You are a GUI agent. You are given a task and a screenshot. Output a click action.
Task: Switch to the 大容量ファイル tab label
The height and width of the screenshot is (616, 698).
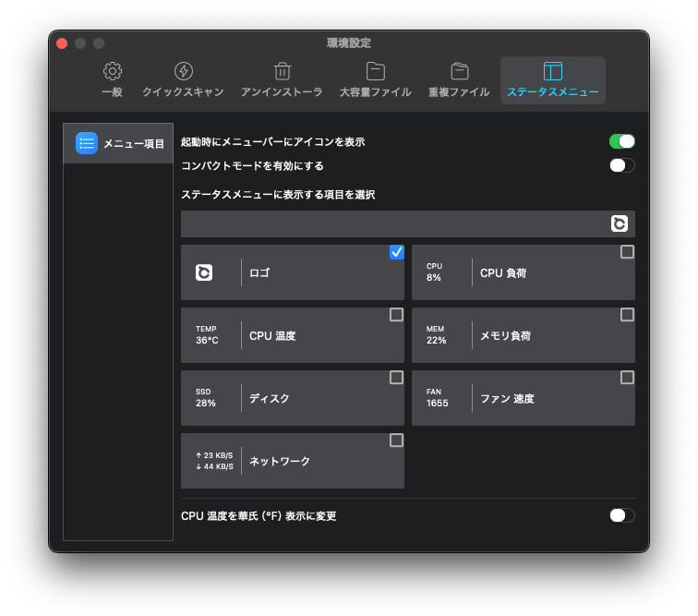coord(375,92)
